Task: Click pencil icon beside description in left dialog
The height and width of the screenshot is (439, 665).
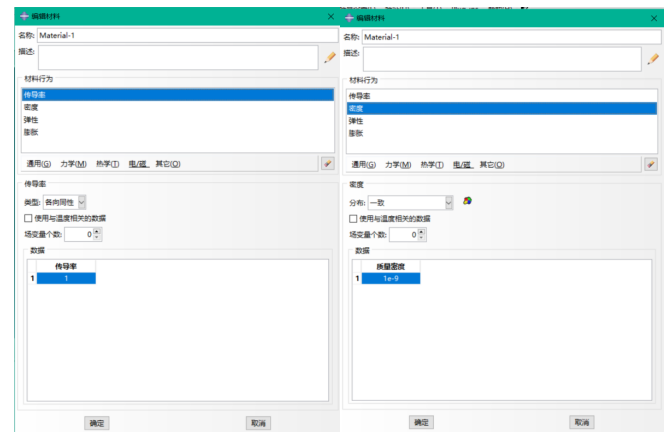Action: pos(330,57)
